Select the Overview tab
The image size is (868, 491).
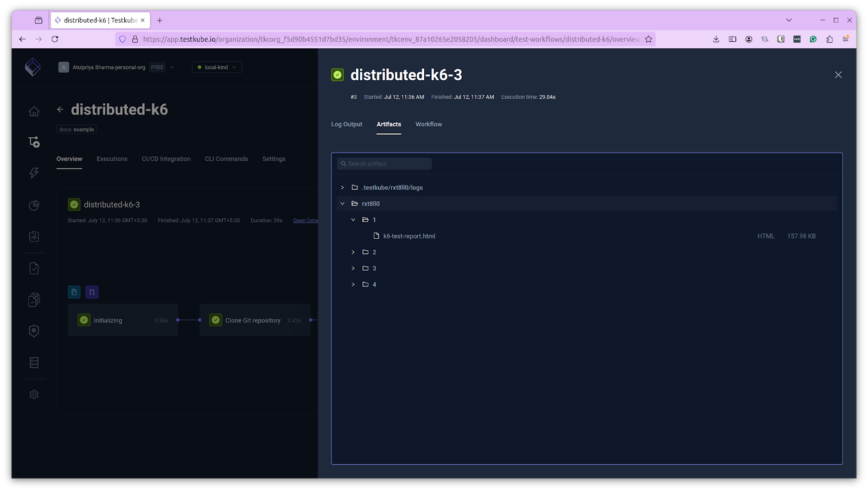click(69, 159)
